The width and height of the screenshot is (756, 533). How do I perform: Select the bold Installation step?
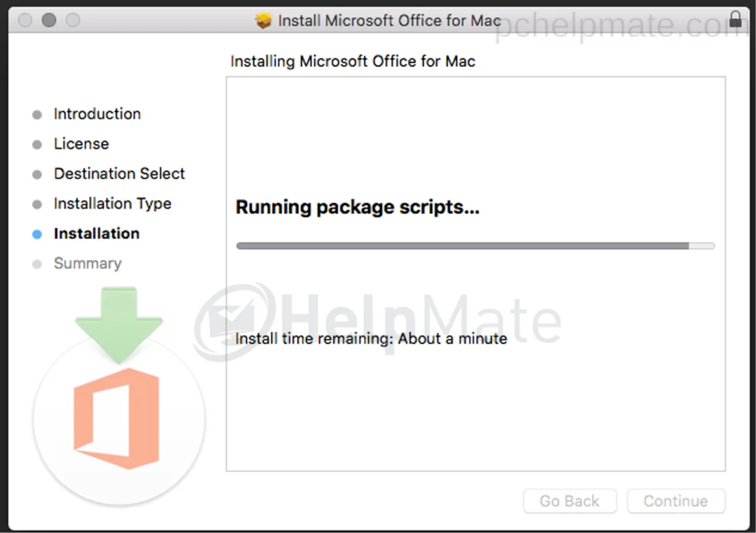pyautogui.click(x=97, y=234)
